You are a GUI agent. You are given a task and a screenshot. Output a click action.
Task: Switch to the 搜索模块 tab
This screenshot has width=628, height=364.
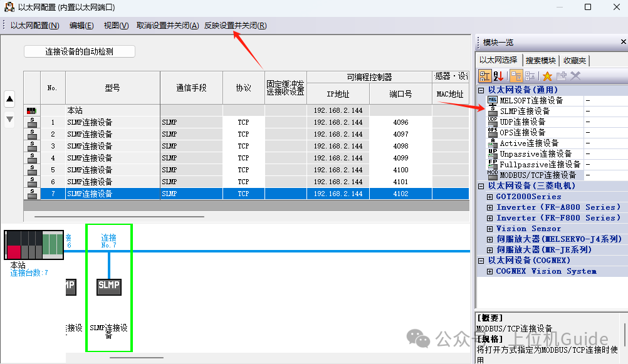542,60
